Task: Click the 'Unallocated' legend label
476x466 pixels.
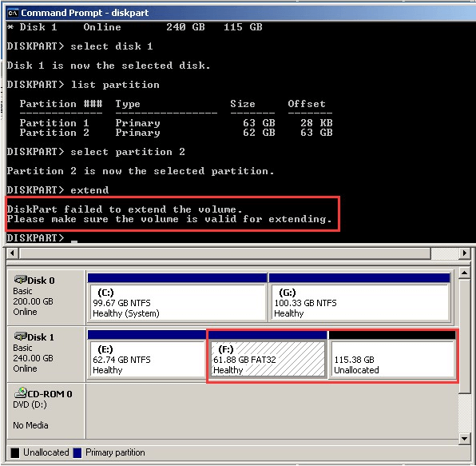Action: [46, 452]
